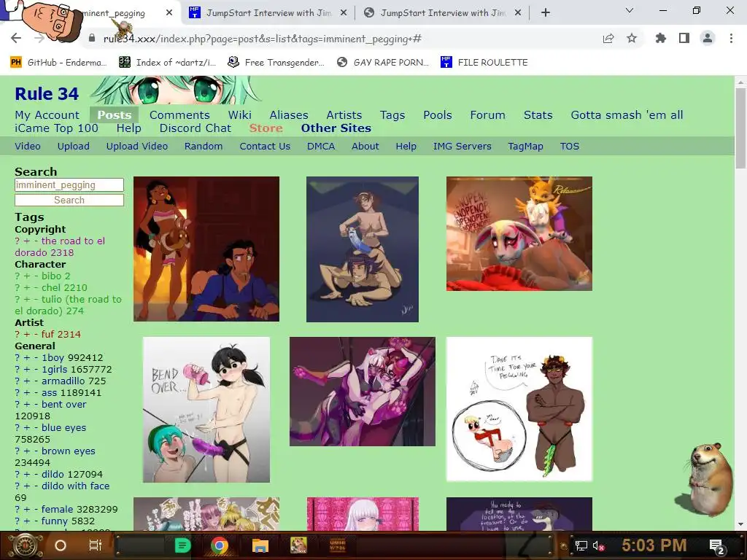Open the orange Store link

point(266,128)
